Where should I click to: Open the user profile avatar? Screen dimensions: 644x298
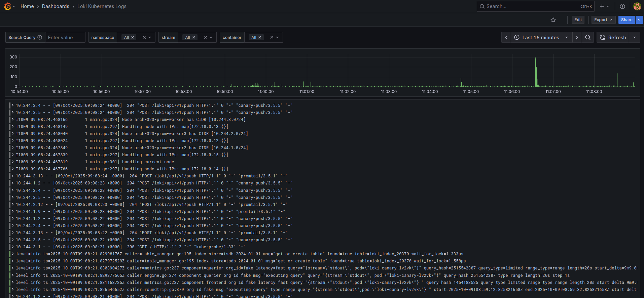point(637,6)
